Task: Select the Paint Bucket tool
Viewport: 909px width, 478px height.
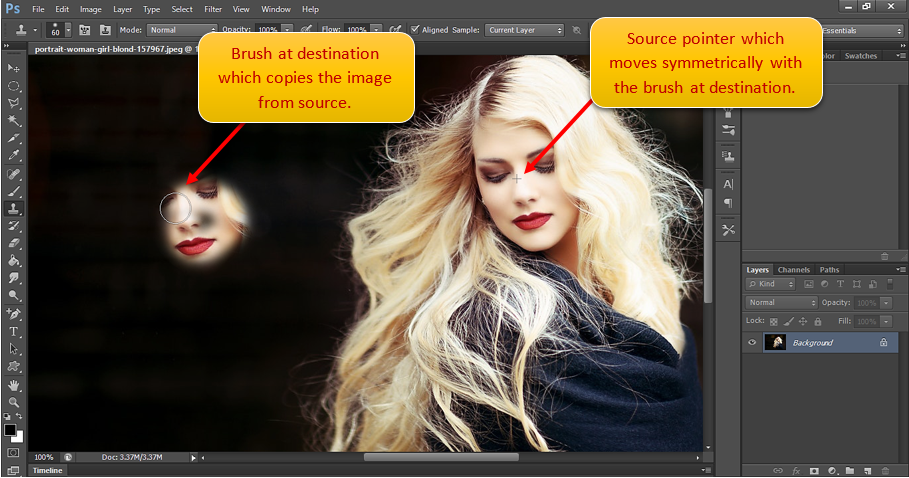Action: point(13,261)
